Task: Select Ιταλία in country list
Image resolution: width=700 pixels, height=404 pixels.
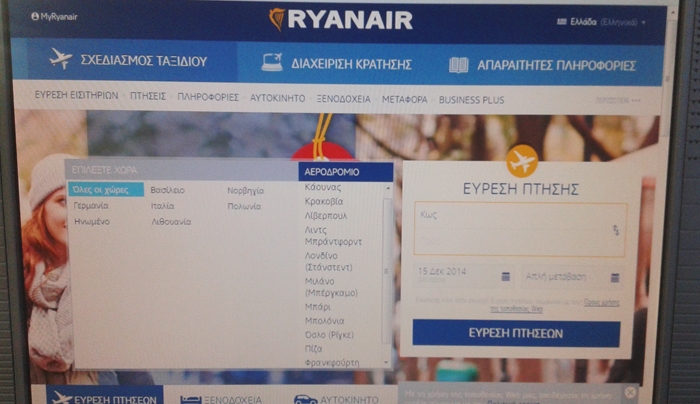Action: click(162, 206)
